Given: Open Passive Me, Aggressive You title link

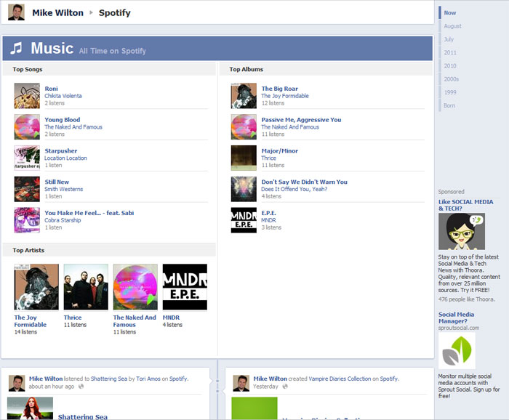Looking at the screenshot, I should pyautogui.click(x=301, y=120).
